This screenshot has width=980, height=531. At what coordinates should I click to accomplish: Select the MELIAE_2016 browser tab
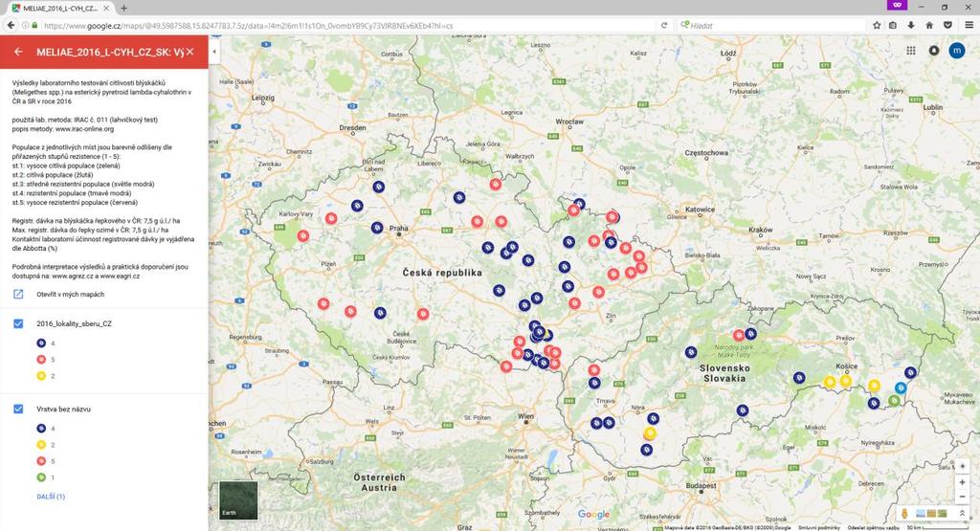click(x=60, y=8)
